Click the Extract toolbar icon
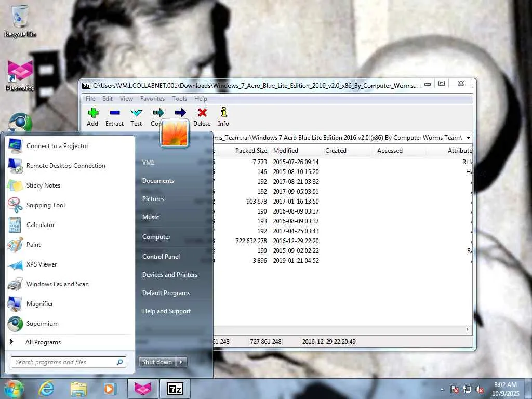This screenshot has width=532, height=399. 115,117
